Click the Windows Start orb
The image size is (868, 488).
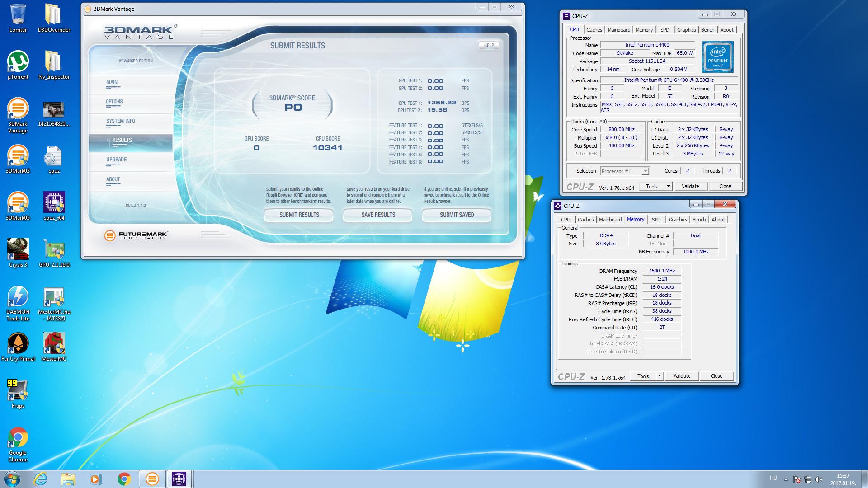pos(12,479)
